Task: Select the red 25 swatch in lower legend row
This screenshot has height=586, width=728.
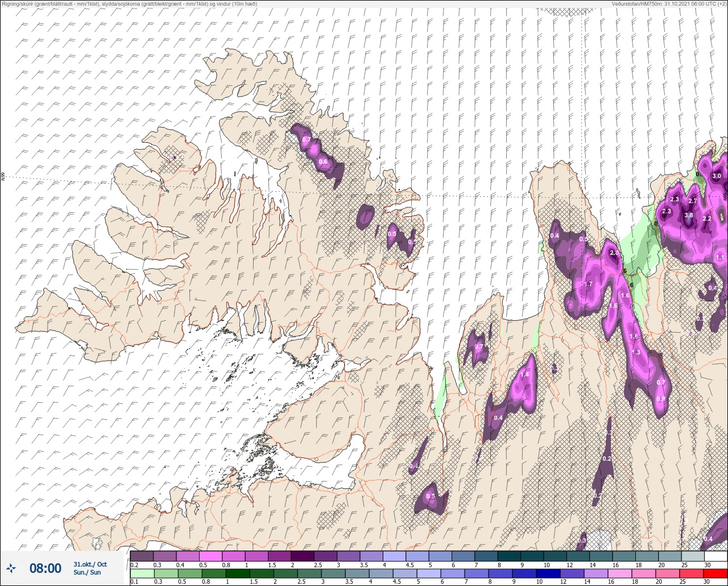Action: pyautogui.click(x=690, y=573)
